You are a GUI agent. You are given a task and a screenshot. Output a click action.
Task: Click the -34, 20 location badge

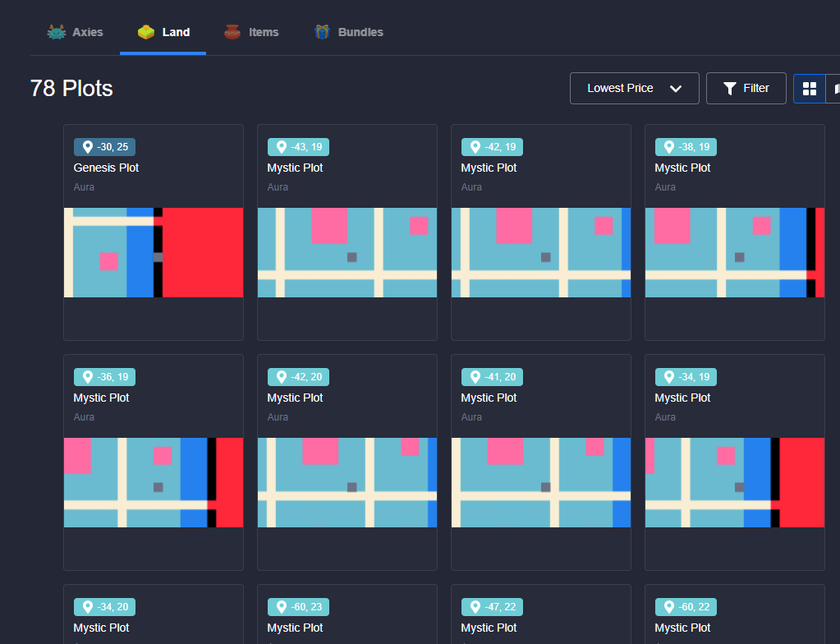pos(104,606)
